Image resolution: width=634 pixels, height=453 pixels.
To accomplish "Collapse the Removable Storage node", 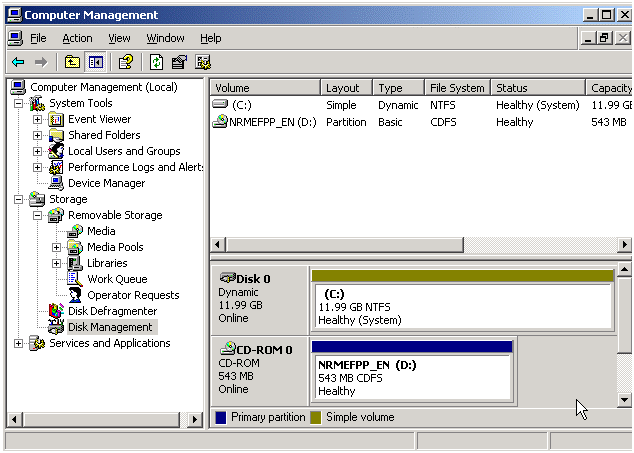I will pyautogui.click(x=37, y=215).
